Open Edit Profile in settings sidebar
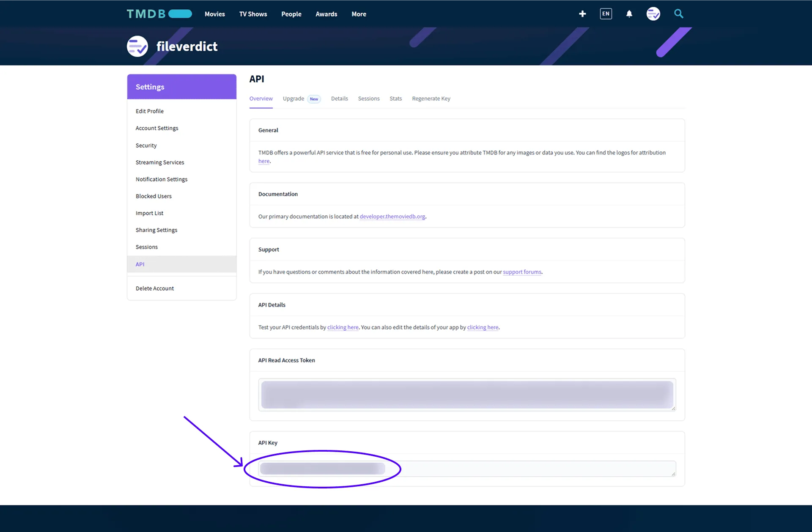This screenshot has height=532, width=812. pyautogui.click(x=150, y=111)
